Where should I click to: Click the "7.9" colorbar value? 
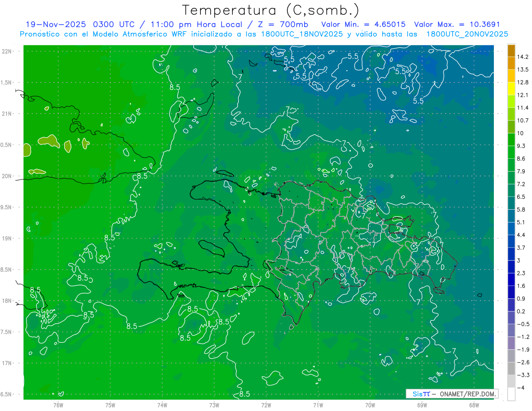point(521,172)
